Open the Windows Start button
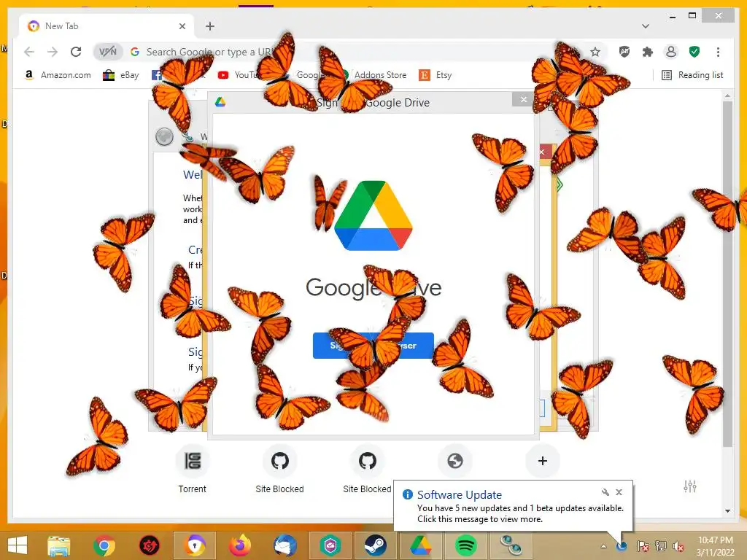747x560 pixels. pyautogui.click(x=18, y=545)
